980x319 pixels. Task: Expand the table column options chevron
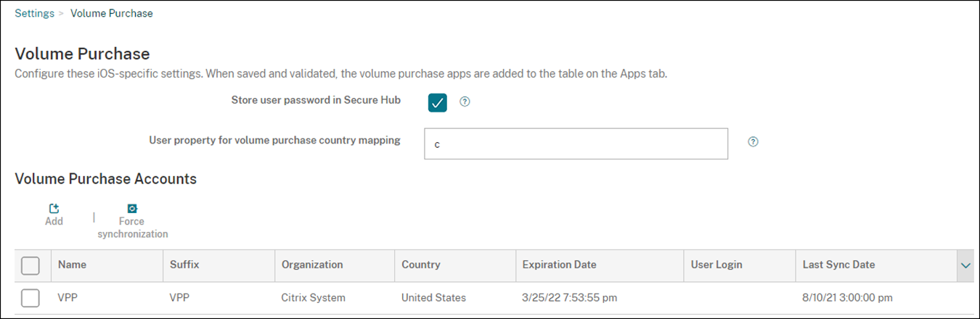(x=965, y=266)
